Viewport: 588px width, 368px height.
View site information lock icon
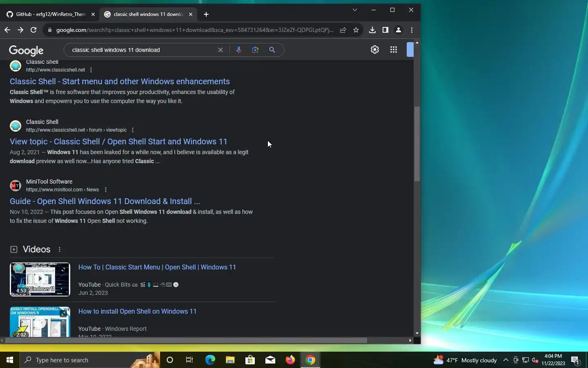point(49,30)
